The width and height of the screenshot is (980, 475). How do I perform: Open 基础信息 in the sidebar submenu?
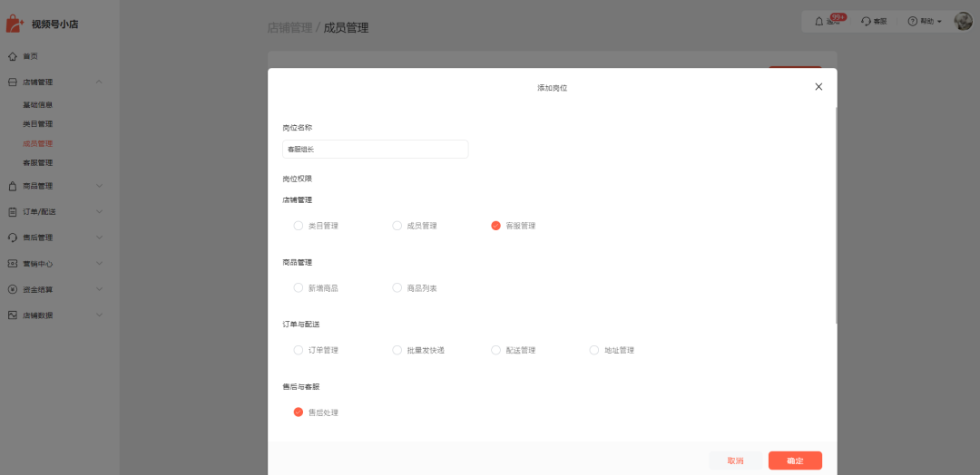[37, 105]
